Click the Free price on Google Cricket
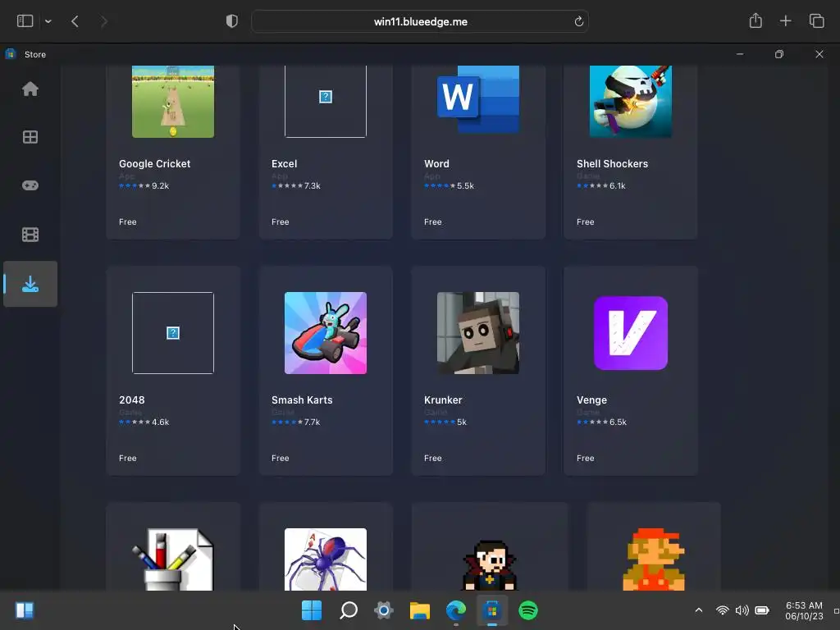The image size is (840, 630). click(x=127, y=221)
